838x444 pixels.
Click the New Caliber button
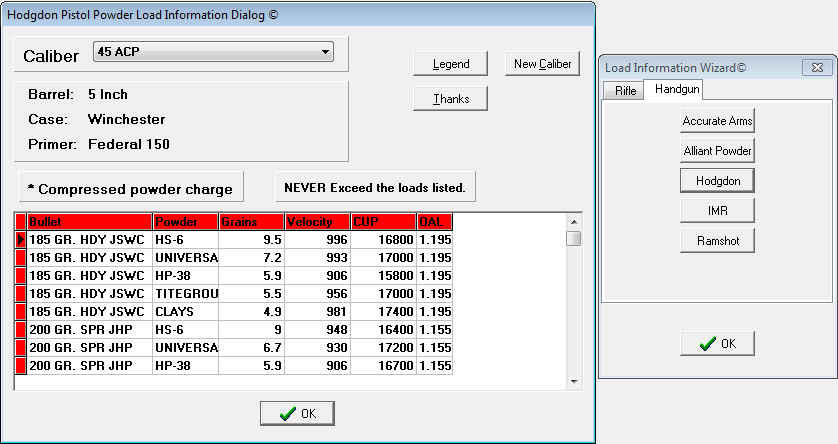click(x=542, y=64)
